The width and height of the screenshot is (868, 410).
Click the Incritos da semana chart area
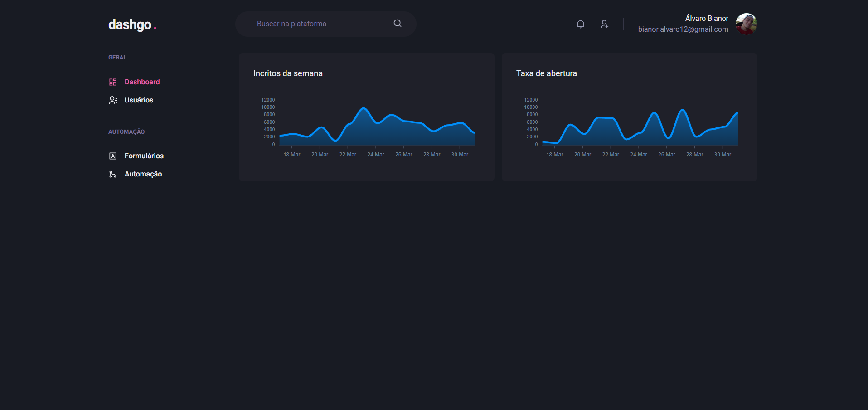pyautogui.click(x=377, y=127)
